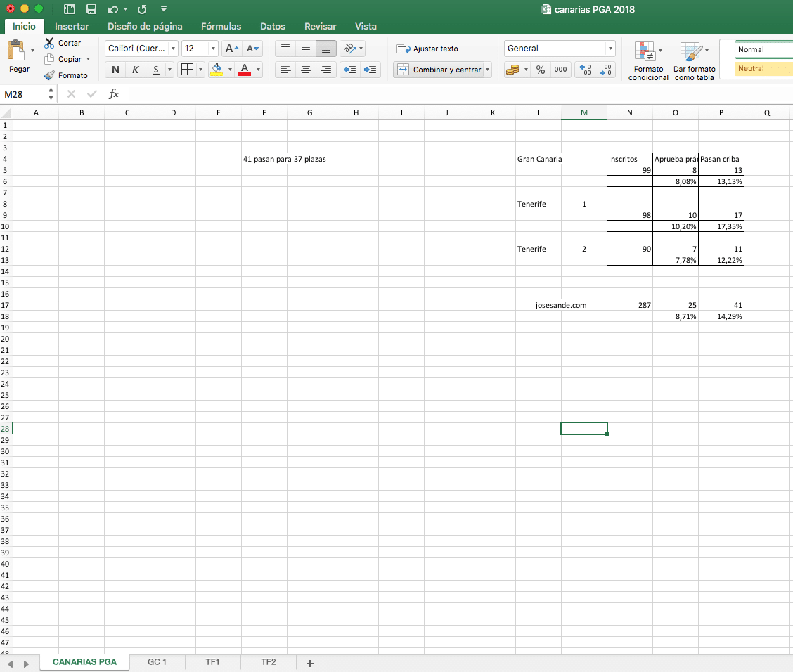The height and width of the screenshot is (672, 793).
Task: Switch to GC 1 sheet tab
Action: pos(157,662)
